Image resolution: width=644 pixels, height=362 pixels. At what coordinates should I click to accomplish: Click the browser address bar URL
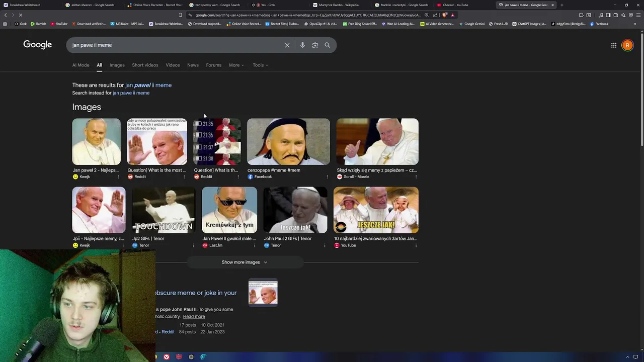click(308, 15)
